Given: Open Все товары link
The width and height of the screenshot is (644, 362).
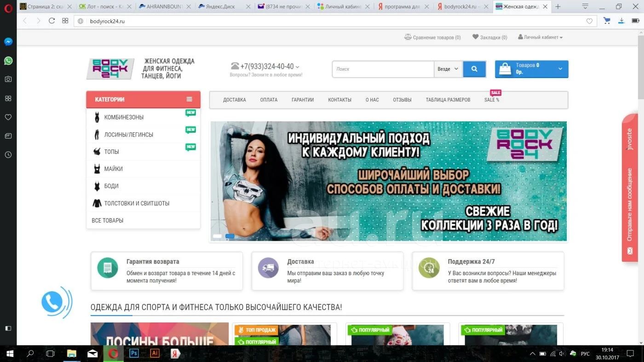Looking at the screenshot, I should point(107,221).
